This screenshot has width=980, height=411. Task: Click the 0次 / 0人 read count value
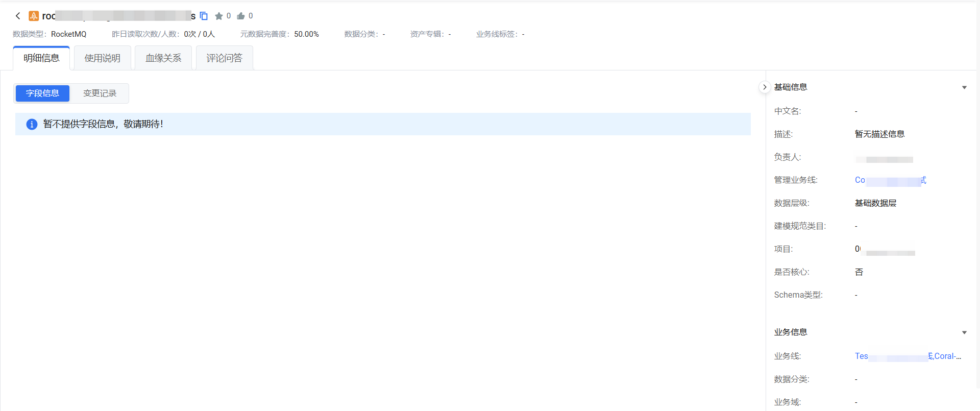(200, 34)
